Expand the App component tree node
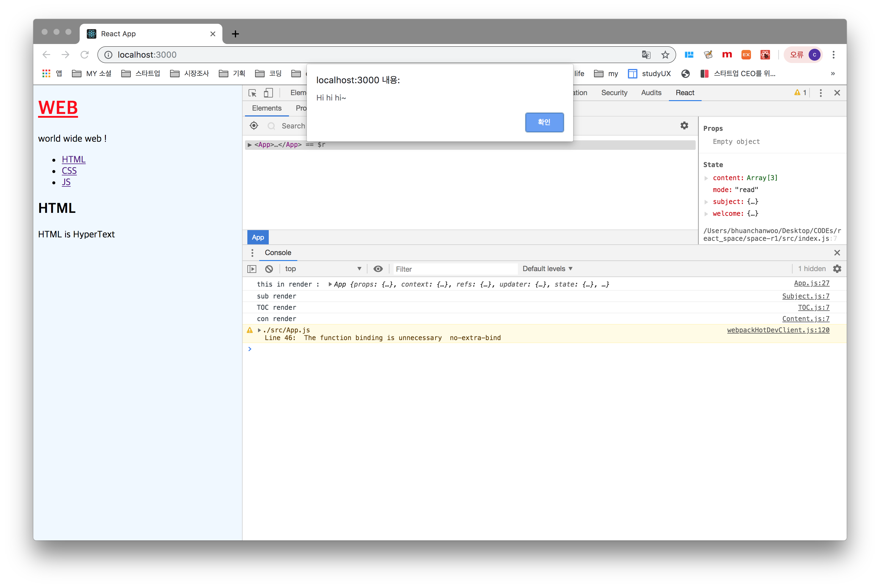Image resolution: width=880 pixels, height=588 pixels. pyautogui.click(x=249, y=145)
